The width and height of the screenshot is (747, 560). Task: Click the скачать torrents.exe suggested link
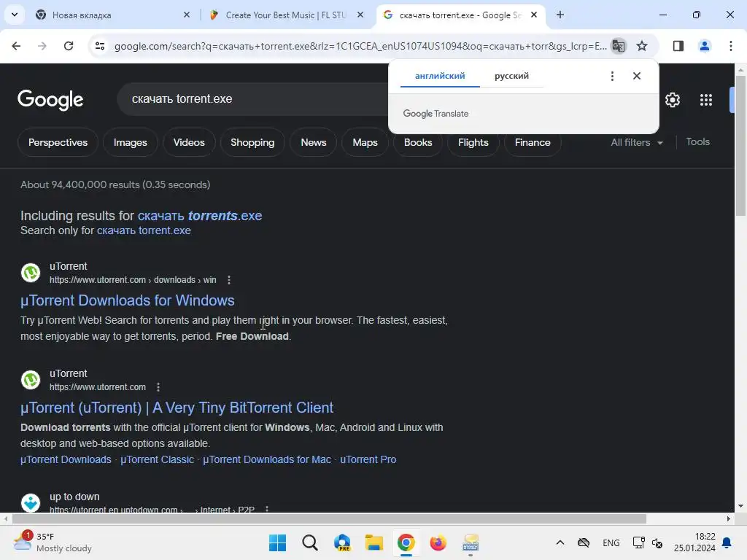[x=200, y=216]
